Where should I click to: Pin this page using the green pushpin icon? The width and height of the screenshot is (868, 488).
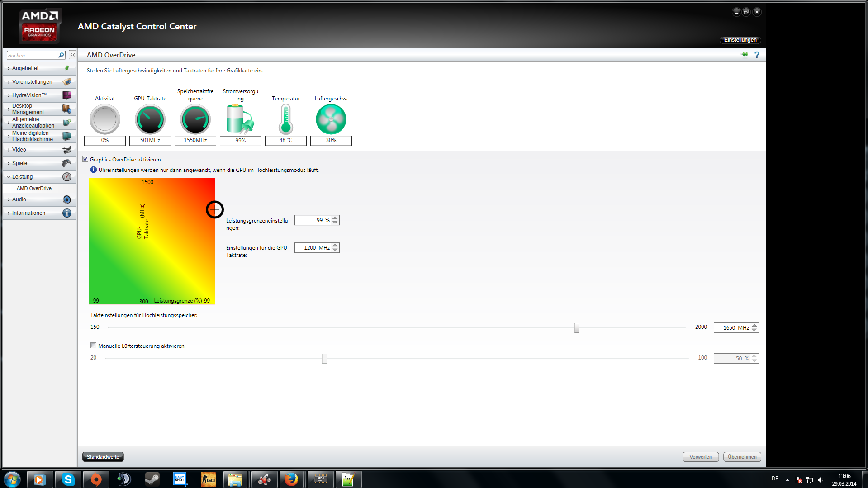744,55
